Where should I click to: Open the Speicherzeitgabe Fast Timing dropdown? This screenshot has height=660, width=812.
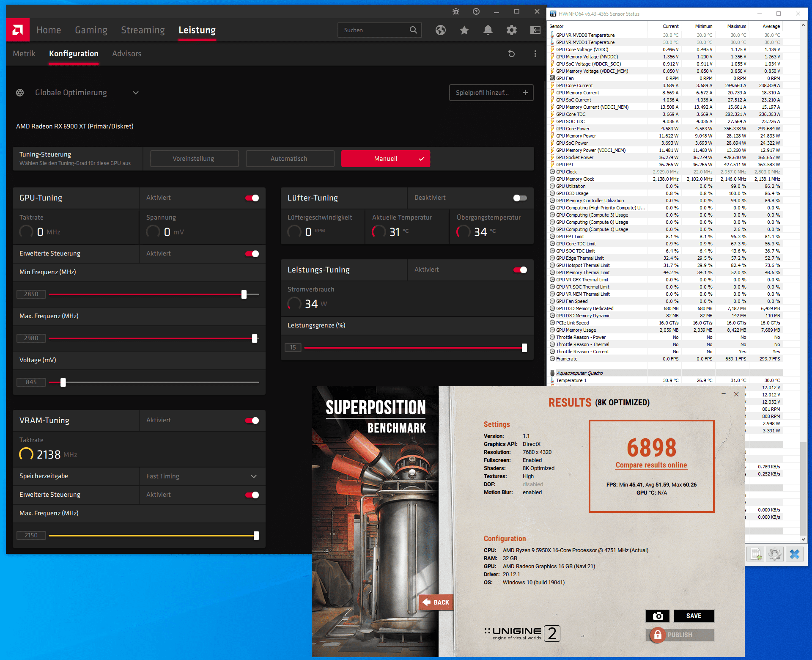pyautogui.click(x=202, y=476)
